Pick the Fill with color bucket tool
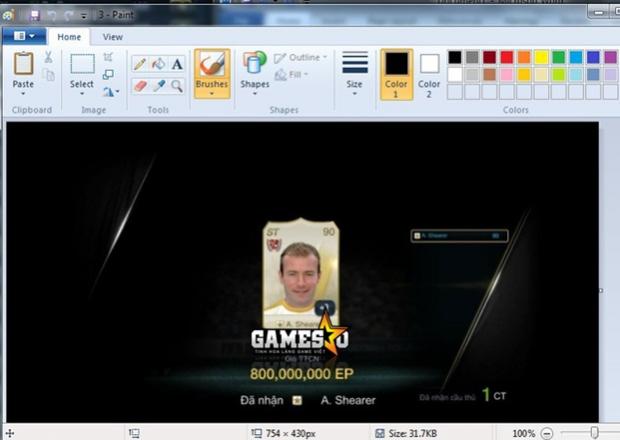This screenshot has width=620, height=440. (x=158, y=64)
